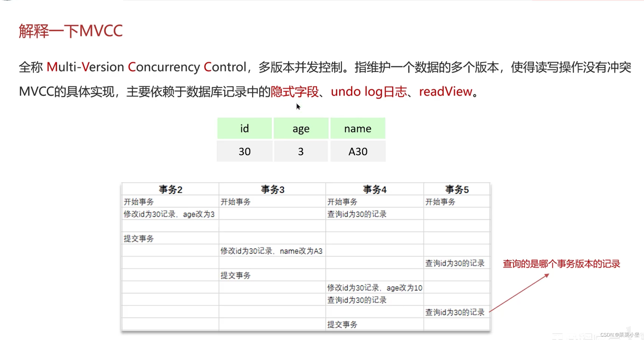
Task: Click the red readView text
Action: (445, 92)
